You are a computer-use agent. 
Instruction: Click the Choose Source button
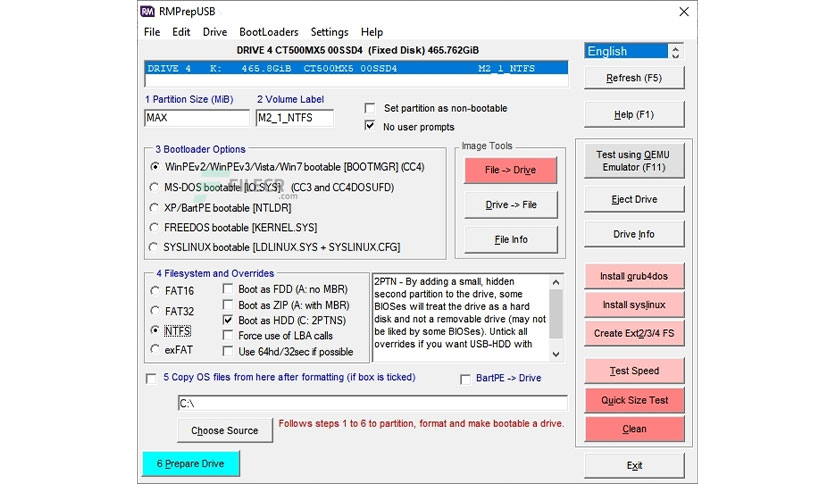click(224, 431)
